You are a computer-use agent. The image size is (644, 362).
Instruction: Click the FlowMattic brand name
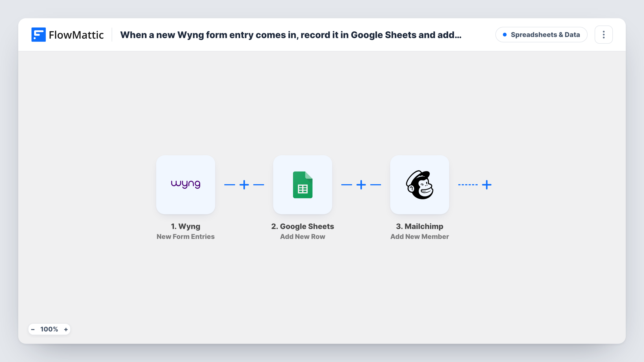click(76, 35)
